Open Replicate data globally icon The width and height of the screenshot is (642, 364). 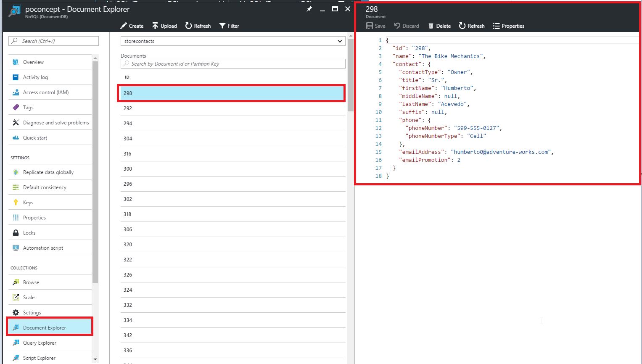pyautogui.click(x=16, y=172)
